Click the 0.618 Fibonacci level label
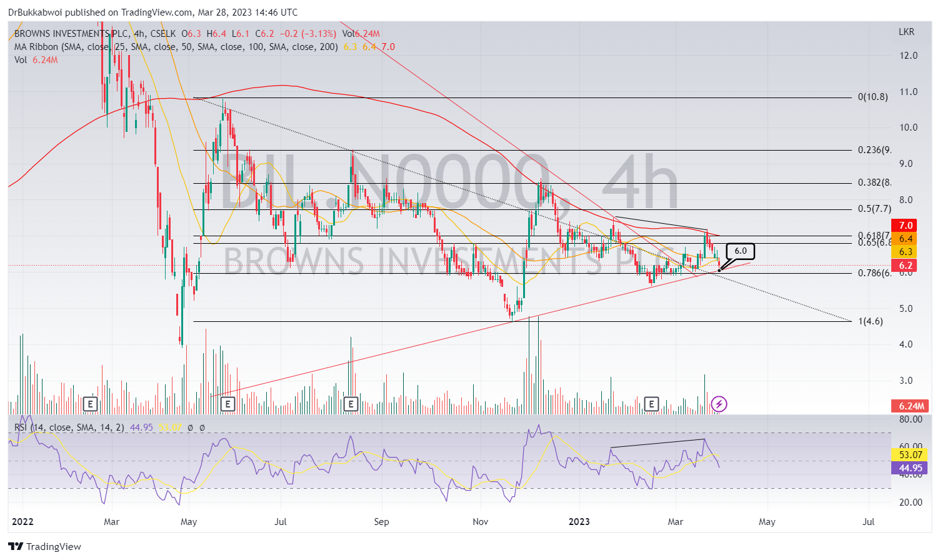This screenshot has width=940, height=560. [x=874, y=236]
